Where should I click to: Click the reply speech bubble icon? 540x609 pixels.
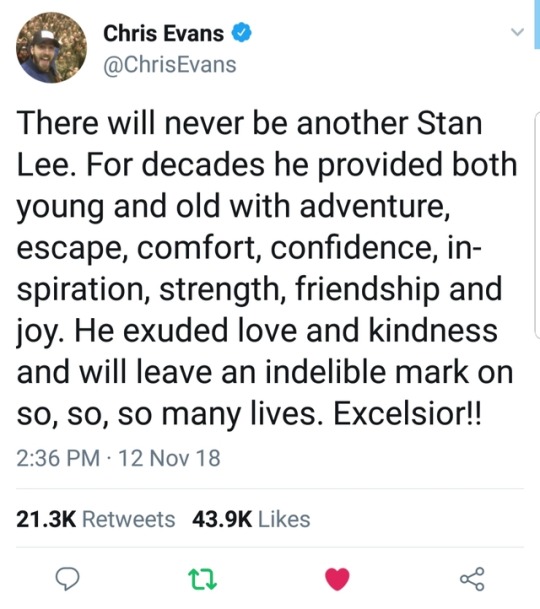tap(67, 579)
